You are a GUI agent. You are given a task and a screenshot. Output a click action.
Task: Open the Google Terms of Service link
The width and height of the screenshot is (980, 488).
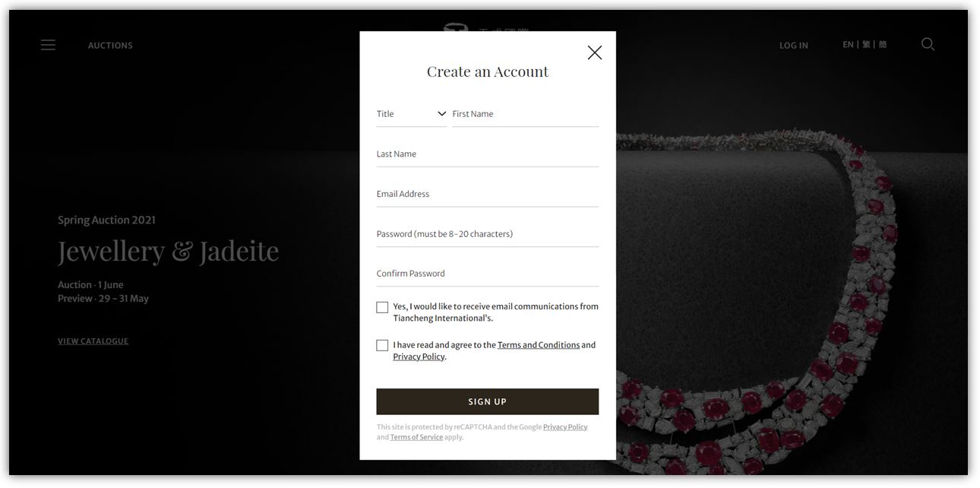click(416, 437)
